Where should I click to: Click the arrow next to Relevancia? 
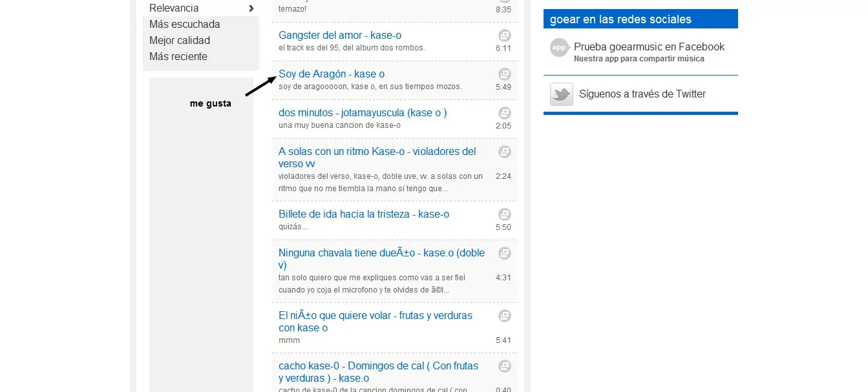(251, 8)
